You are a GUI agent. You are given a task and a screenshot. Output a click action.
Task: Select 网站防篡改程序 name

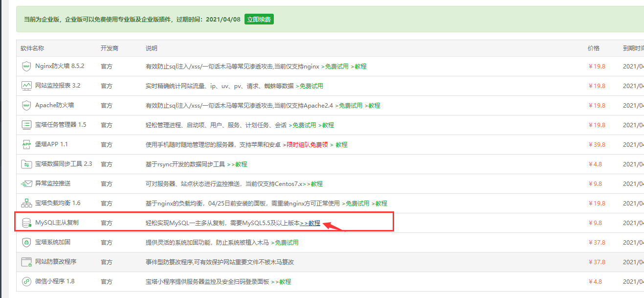pyautogui.click(x=56, y=262)
